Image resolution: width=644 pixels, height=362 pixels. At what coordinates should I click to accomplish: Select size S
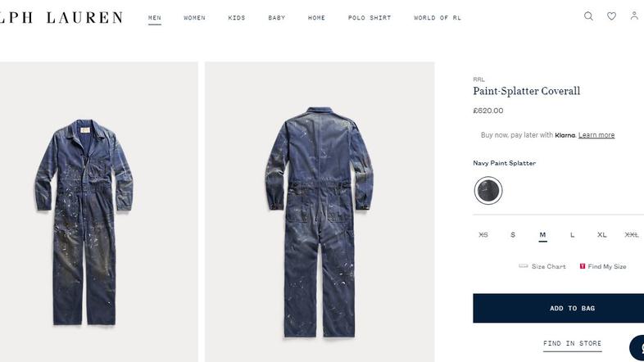[513, 235]
